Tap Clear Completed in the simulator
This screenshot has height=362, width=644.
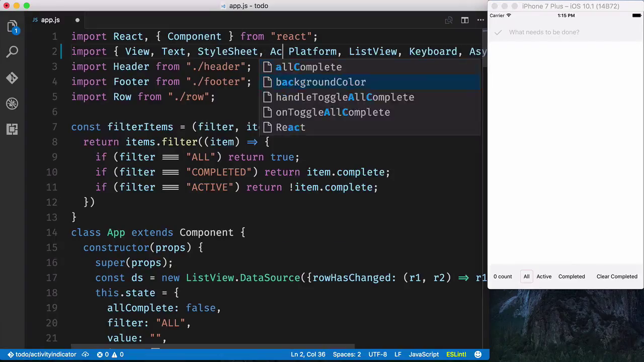tap(617, 277)
